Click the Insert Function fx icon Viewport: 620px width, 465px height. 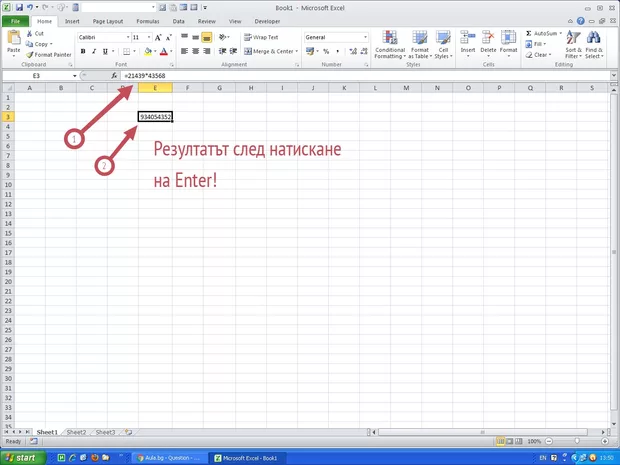tap(114, 76)
